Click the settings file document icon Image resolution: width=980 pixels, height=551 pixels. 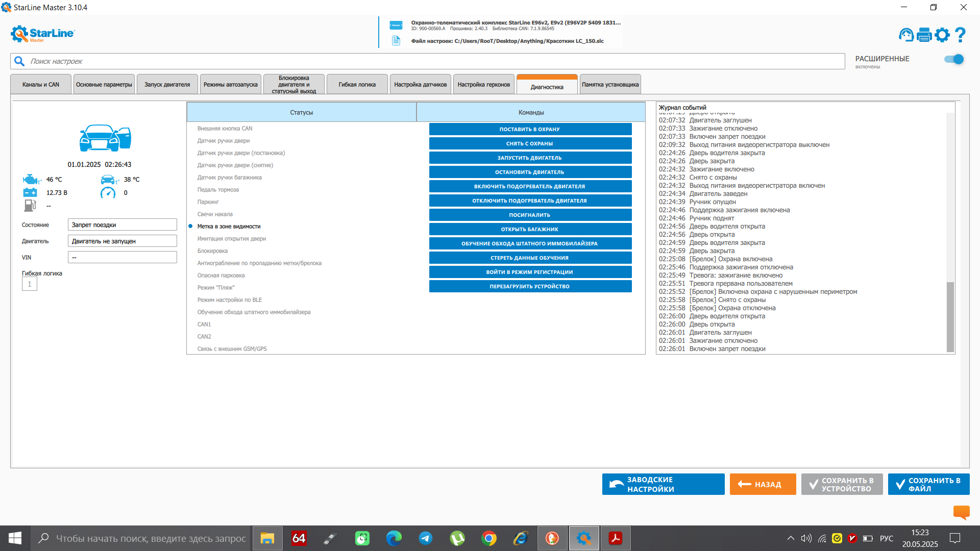[396, 41]
